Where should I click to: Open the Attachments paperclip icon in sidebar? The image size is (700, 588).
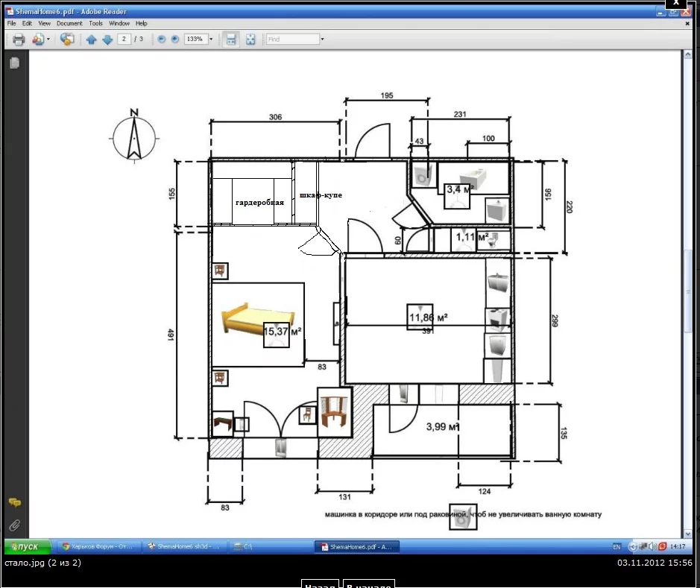pyautogui.click(x=15, y=525)
